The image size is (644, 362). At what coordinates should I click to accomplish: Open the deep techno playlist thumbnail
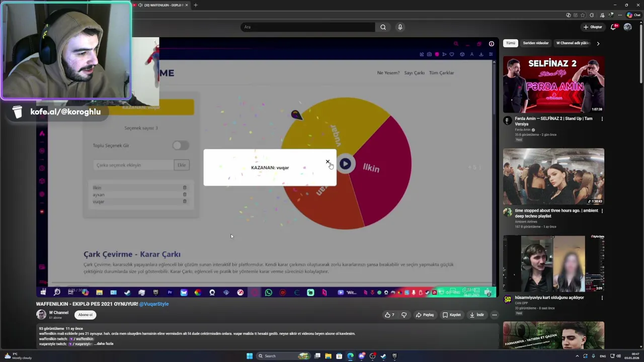(x=553, y=176)
